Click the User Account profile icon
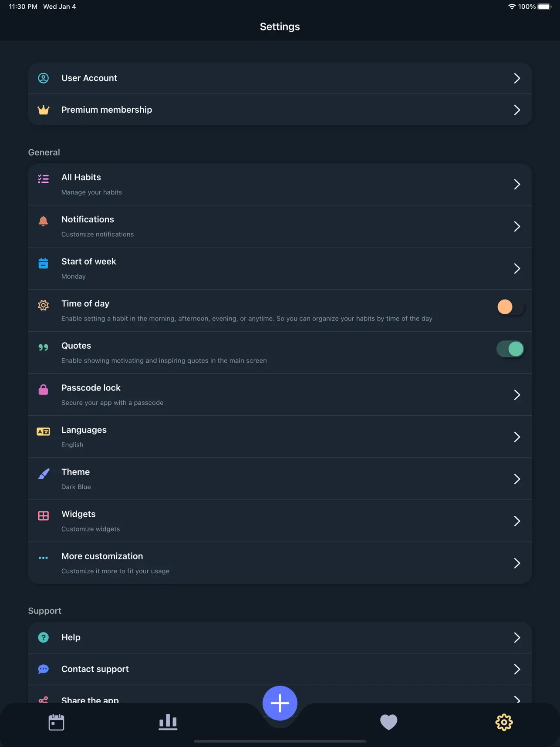Screen dimensions: 560x747 pos(44,78)
